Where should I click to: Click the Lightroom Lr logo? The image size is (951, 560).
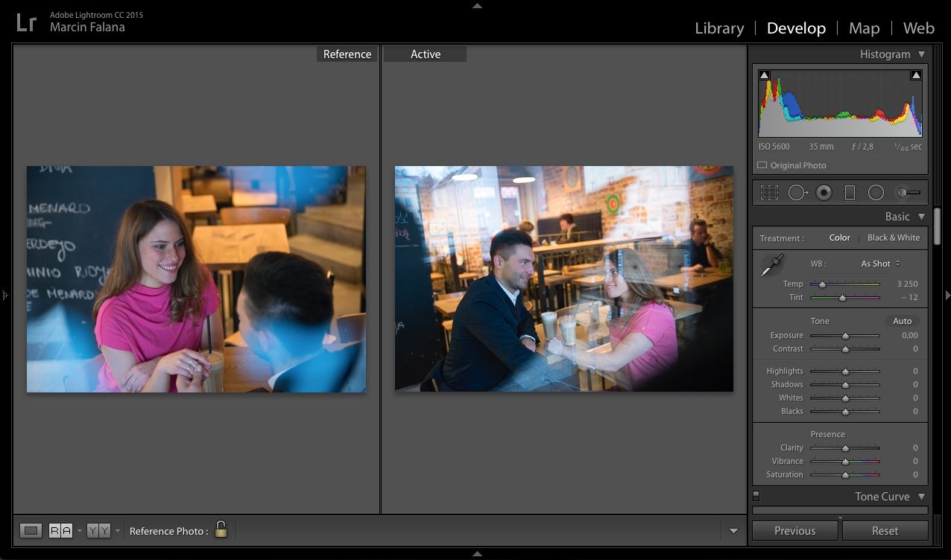point(26,22)
